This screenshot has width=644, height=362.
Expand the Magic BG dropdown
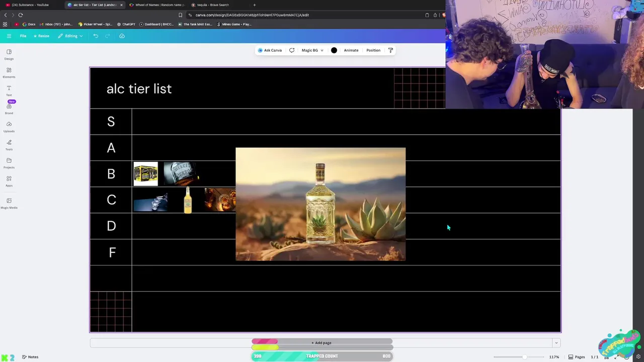pyautogui.click(x=312, y=50)
